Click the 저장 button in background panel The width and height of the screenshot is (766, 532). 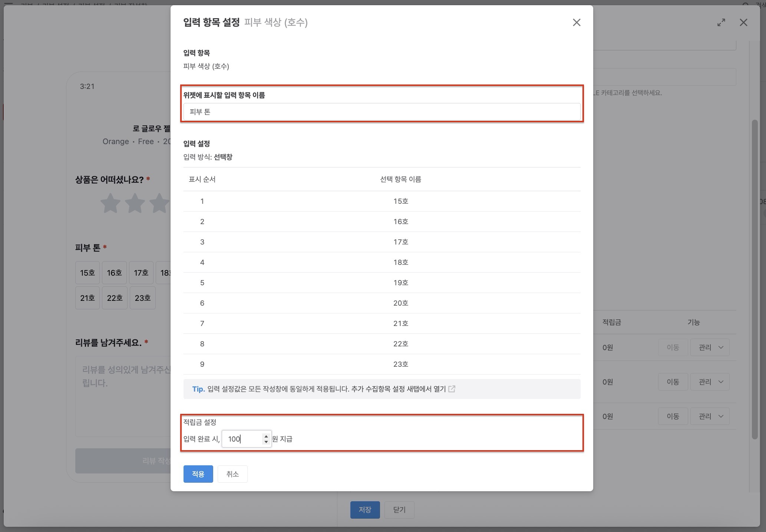[365, 510]
